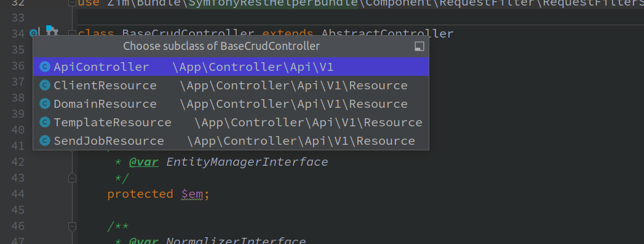Collapse the BaseCrudController class fold marker

tap(73, 33)
